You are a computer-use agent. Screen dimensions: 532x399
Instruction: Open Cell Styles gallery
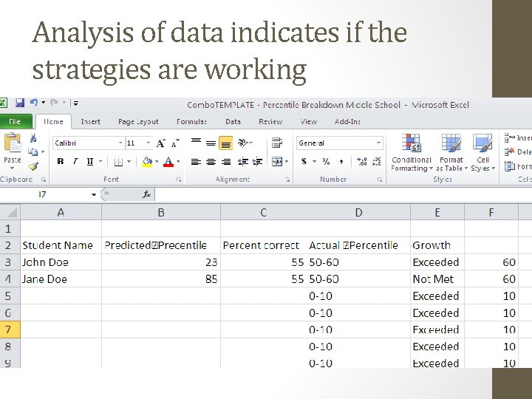pyautogui.click(x=482, y=153)
